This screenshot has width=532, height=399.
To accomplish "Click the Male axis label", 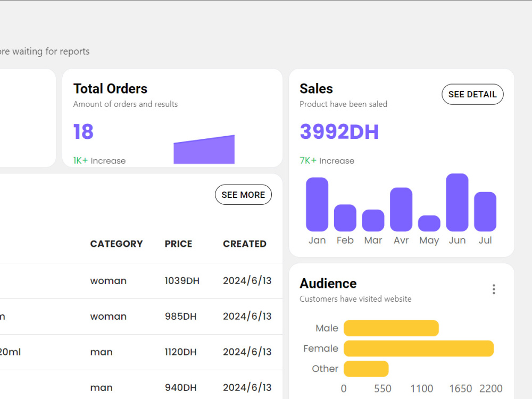I will [327, 328].
